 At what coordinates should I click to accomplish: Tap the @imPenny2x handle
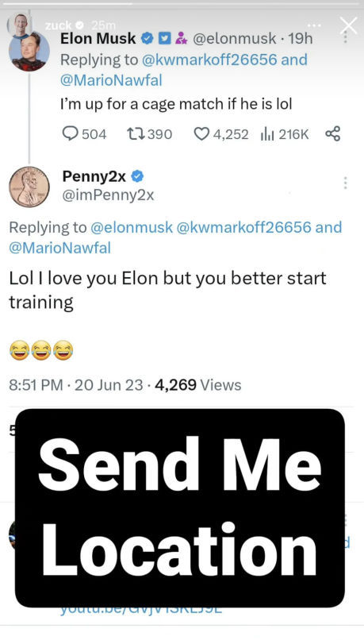[108, 195]
